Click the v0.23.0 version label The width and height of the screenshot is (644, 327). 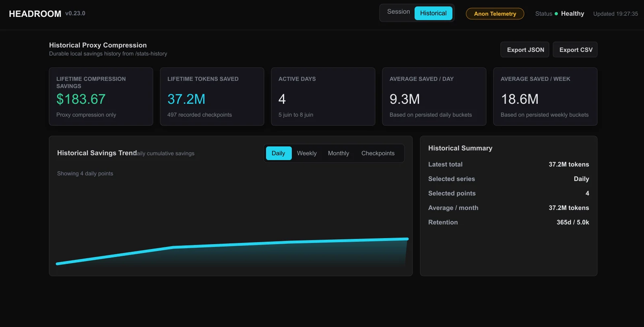click(75, 13)
